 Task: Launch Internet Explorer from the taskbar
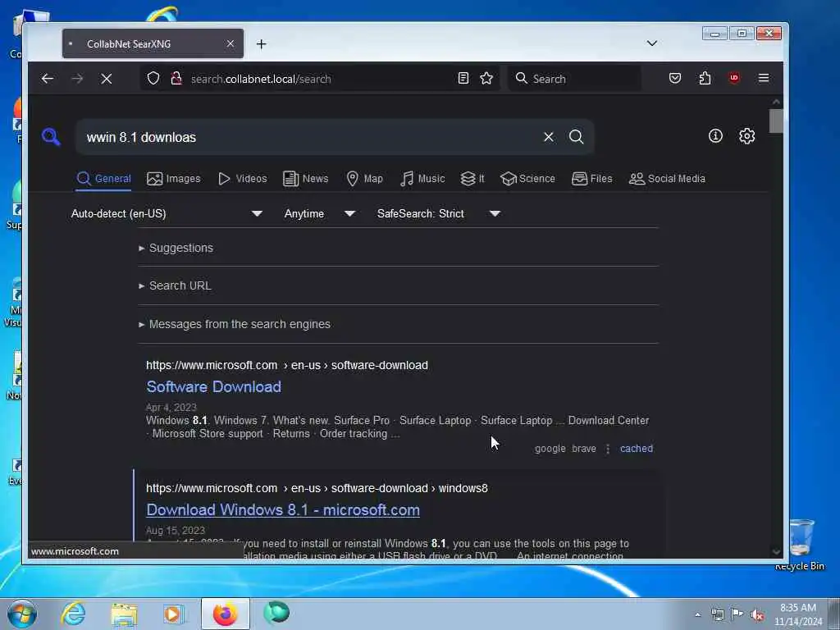click(x=73, y=614)
